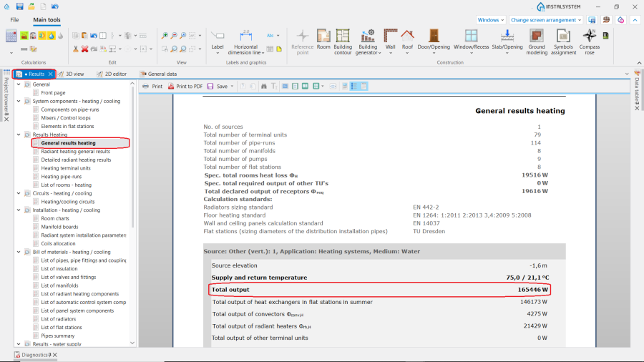Select the Reference point tool
The image size is (644, 362).
tap(302, 41)
